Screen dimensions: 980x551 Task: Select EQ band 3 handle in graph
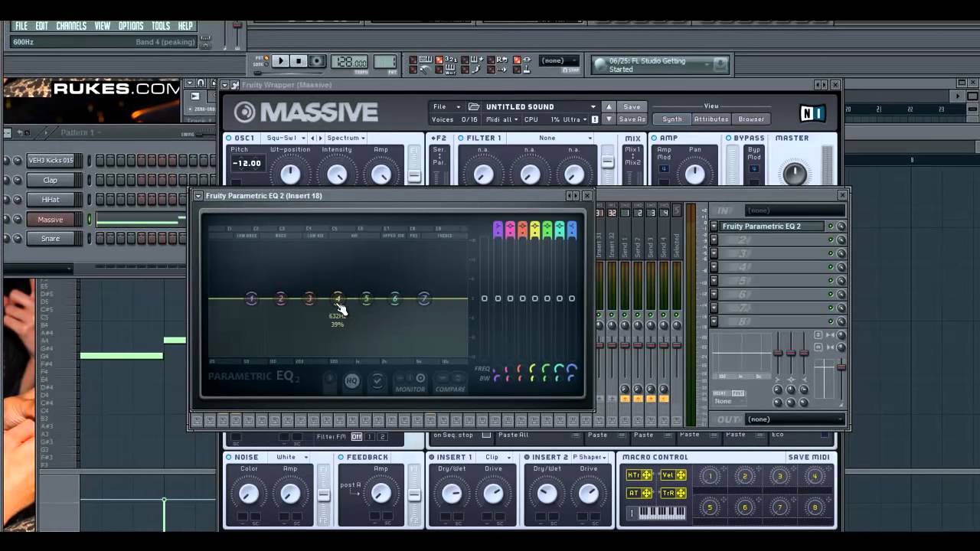pos(309,298)
